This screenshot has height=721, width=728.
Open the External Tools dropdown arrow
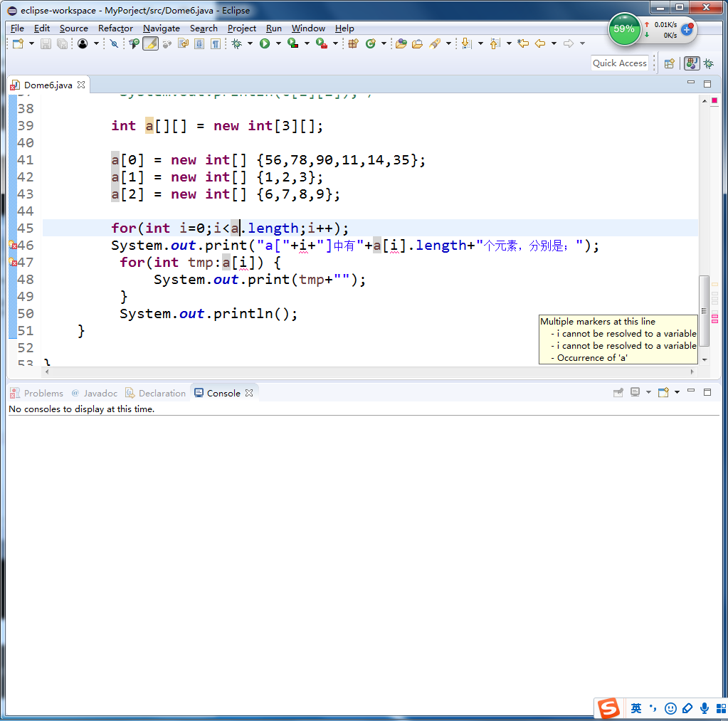pyautogui.click(x=335, y=43)
